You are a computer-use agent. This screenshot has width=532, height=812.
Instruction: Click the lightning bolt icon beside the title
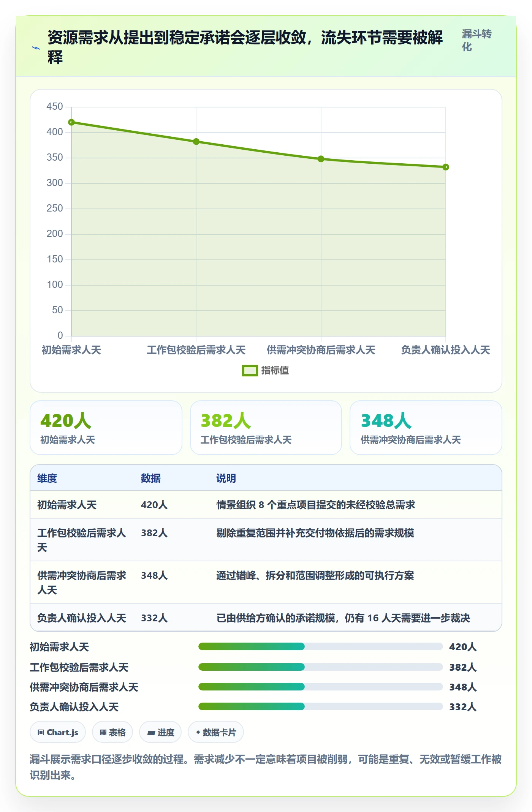pyautogui.click(x=36, y=48)
